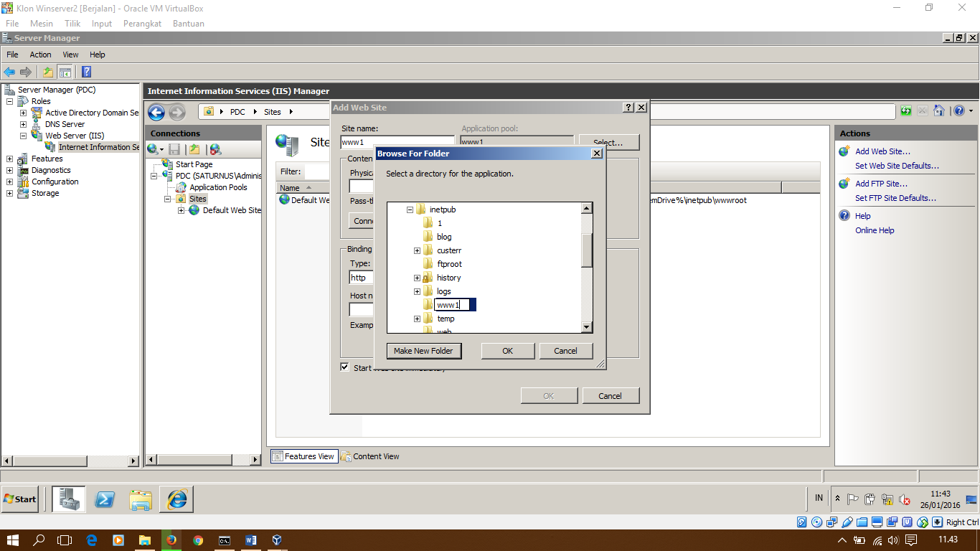Click the guest Windows PowerShell taskbar icon
The height and width of the screenshot is (551, 980).
tap(105, 499)
